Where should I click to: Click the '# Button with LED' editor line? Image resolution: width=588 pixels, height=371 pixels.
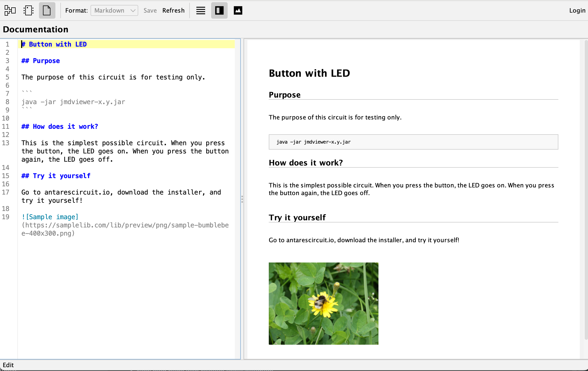pos(54,44)
